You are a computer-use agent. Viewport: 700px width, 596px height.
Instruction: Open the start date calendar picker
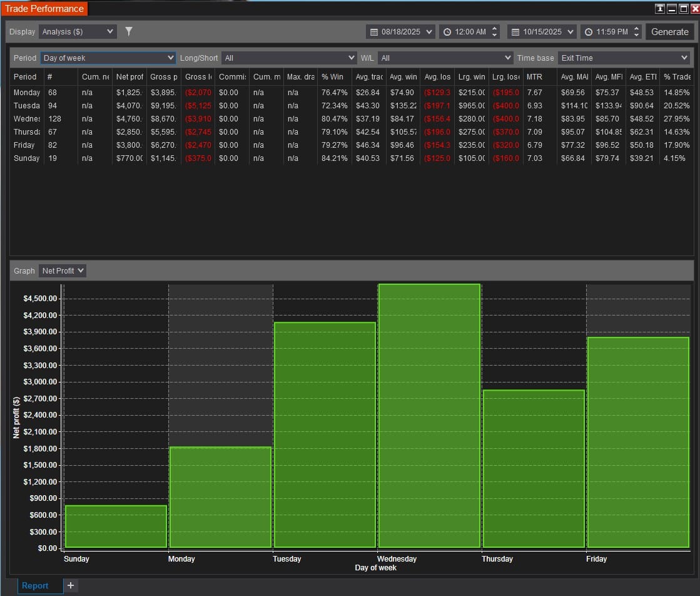click(374, 32)
